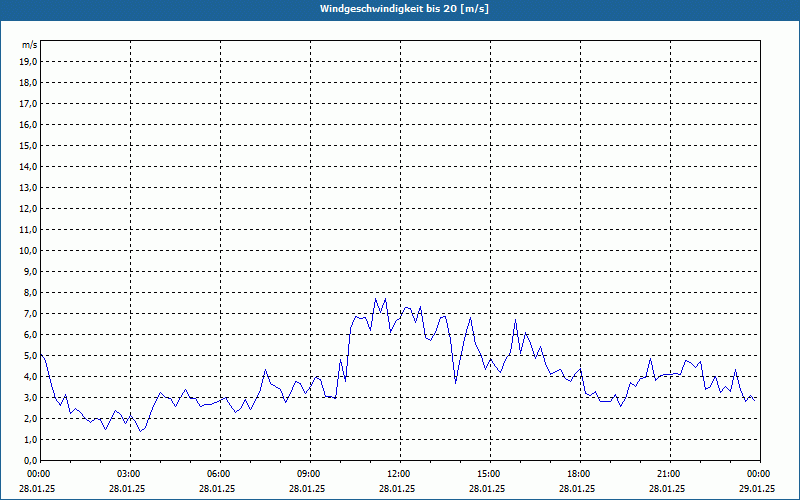Click the 15,0 y-axis value label
Screen dimensions: 800x500
pyautogui.click(x=28, y=145)
